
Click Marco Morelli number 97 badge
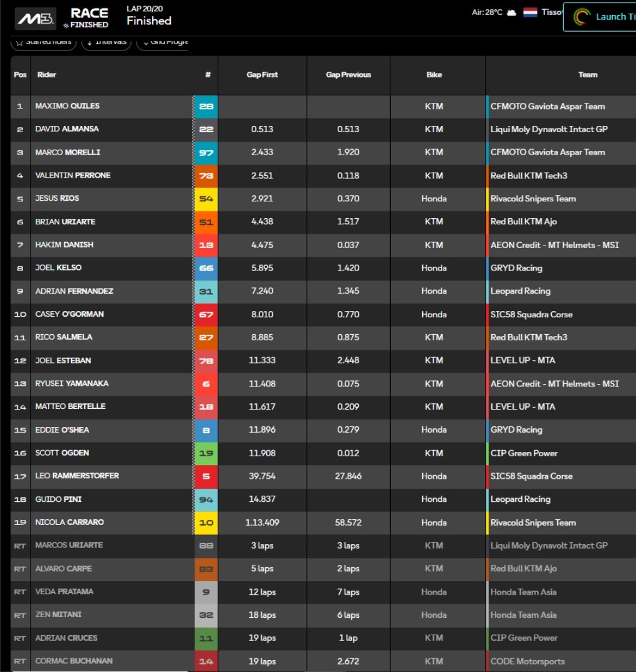click(206, 153)
